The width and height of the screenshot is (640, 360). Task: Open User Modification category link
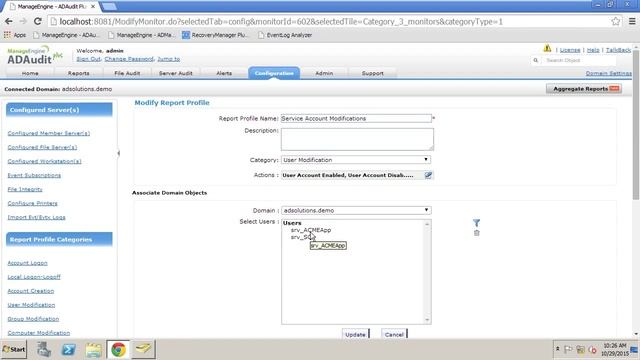(31, 305)
